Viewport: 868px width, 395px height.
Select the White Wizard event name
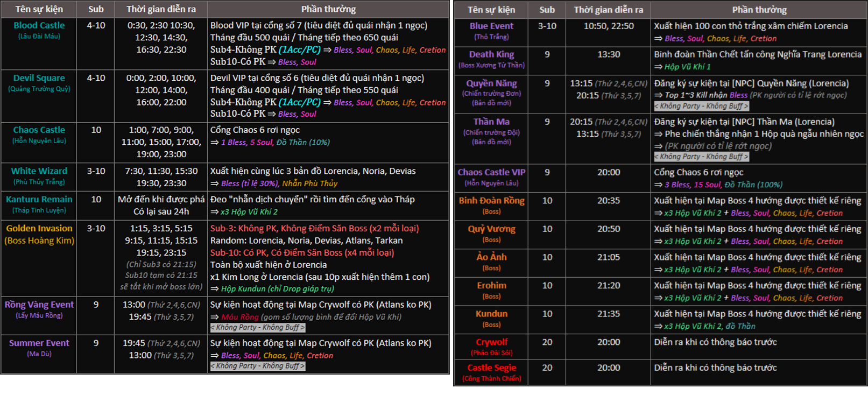[x=39, y=171]
